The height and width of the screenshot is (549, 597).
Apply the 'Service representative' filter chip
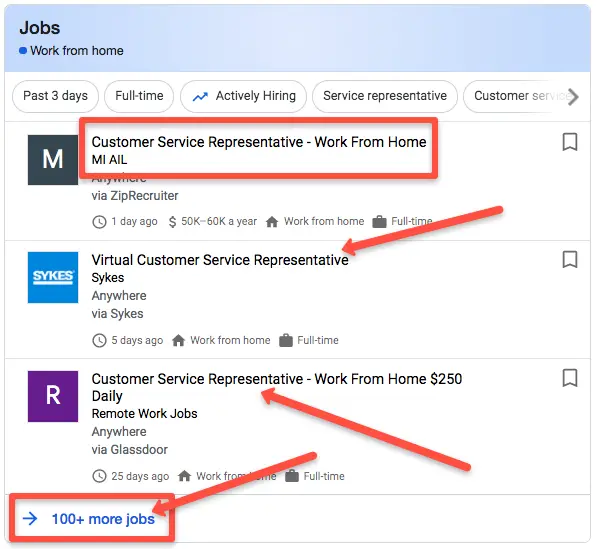385,96
